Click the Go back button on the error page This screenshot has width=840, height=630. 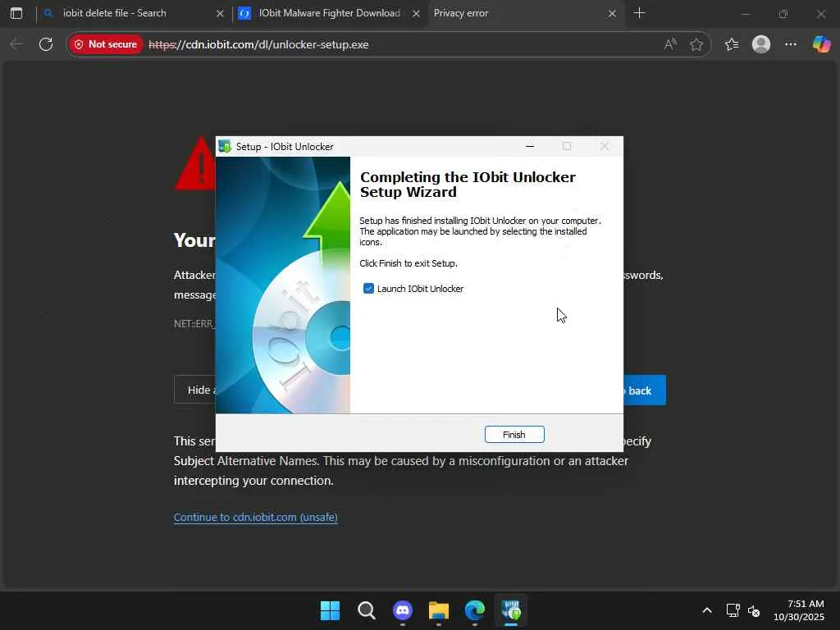[x=645, y=390]
